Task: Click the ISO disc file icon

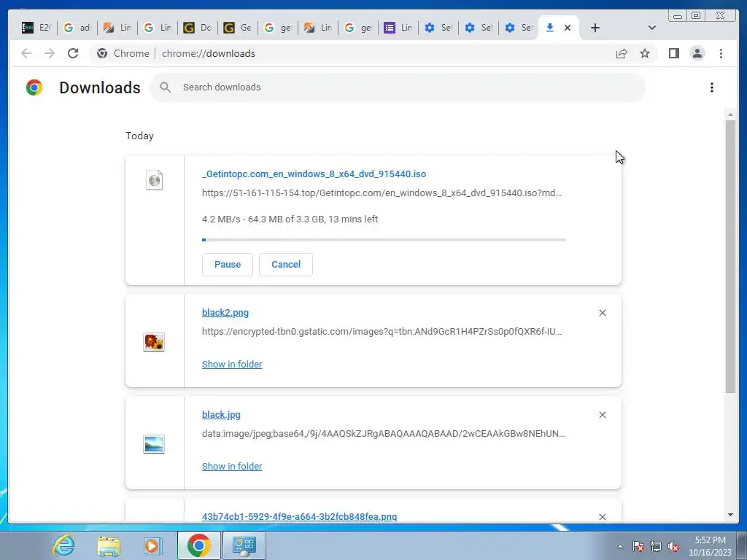Action: tap(154, 180)
